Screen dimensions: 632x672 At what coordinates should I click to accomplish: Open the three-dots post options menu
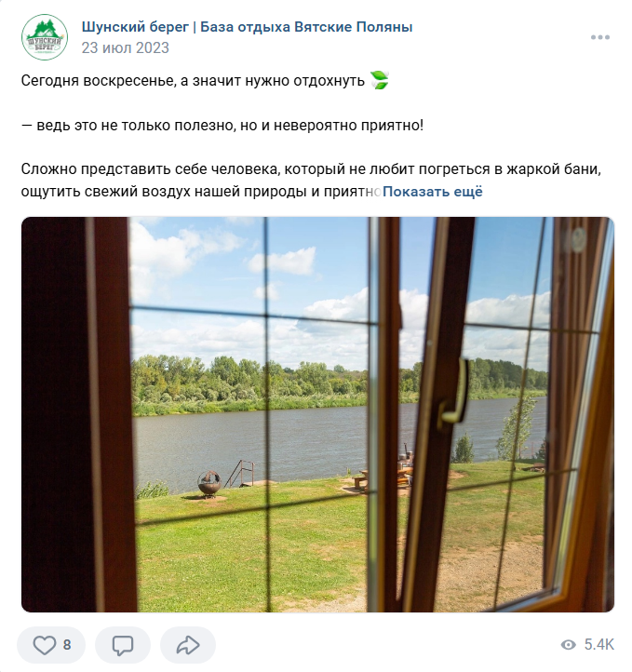pos(599,37)
